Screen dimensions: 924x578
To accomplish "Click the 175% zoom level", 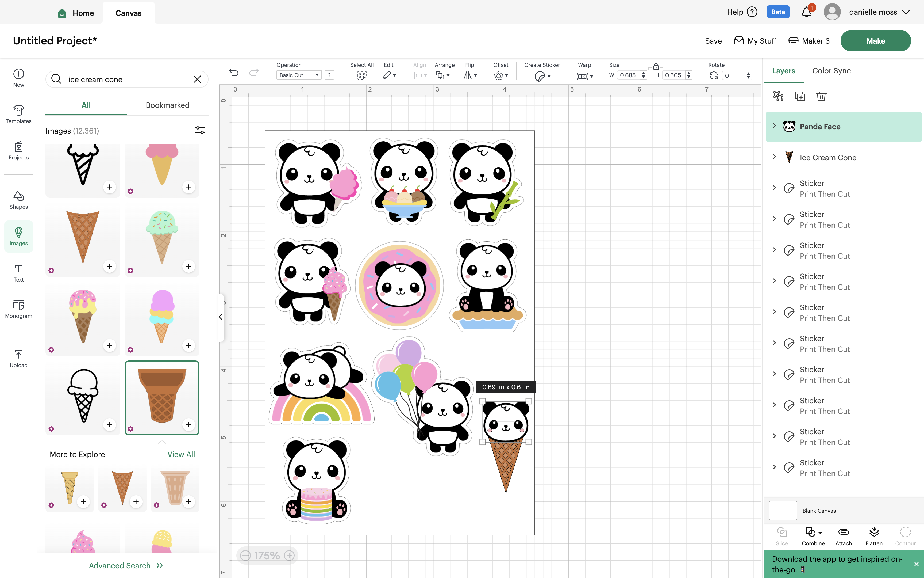I will click(267, 556).
